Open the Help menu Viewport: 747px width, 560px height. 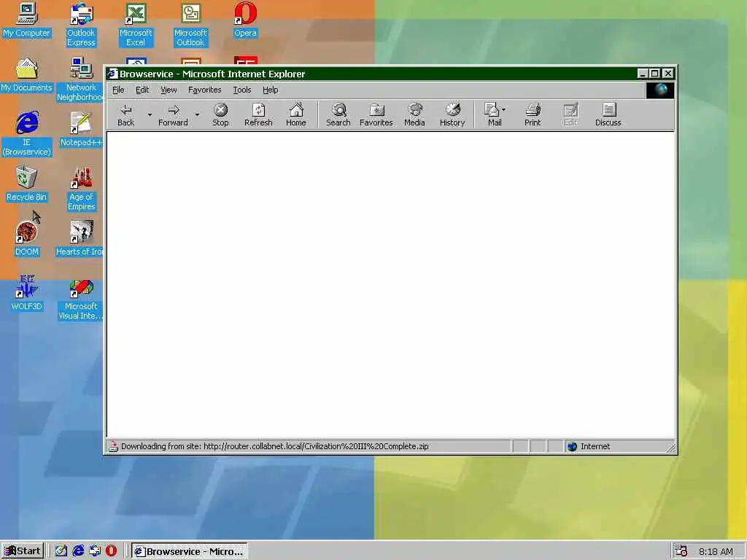270,90
